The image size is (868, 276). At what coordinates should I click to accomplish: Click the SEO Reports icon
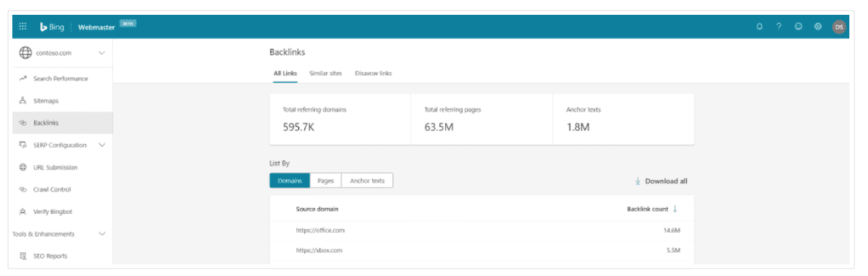click(23, 256)
